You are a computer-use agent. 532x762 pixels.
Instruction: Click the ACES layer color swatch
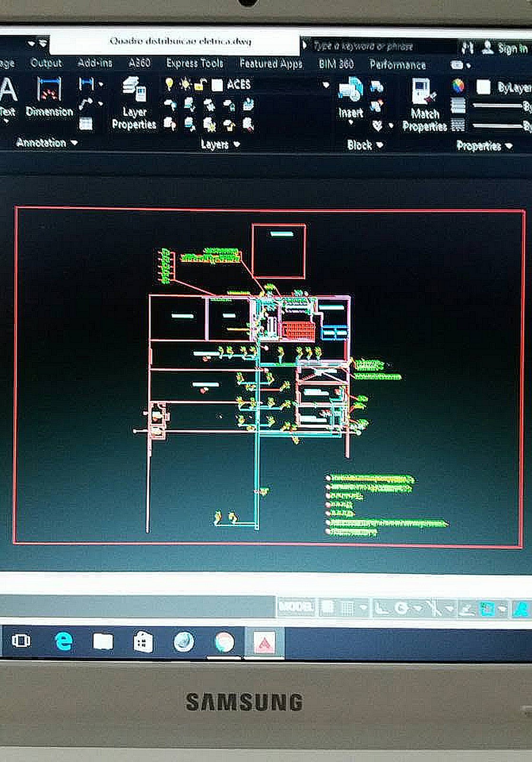(217, 85)
